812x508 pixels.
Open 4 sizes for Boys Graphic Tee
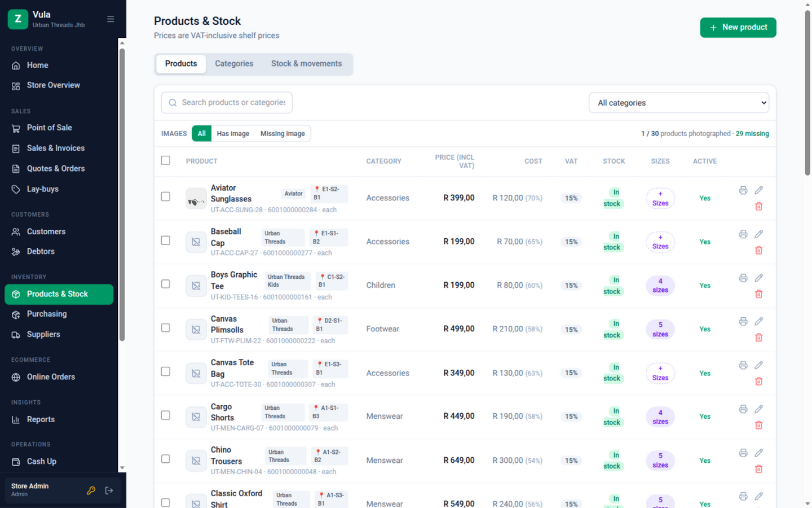point(660,286)
